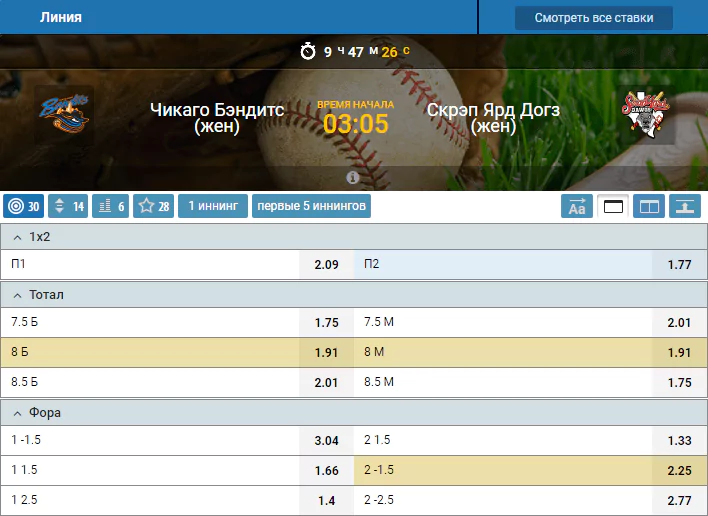Select handicap 1 2.5 odds 1.4

[x=177, y=500]
